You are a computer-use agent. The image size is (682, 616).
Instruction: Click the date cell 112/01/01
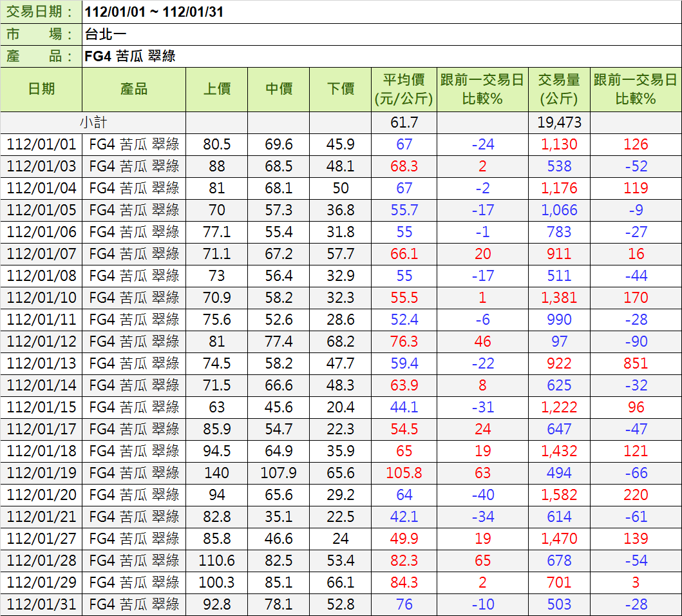point(41,144)
